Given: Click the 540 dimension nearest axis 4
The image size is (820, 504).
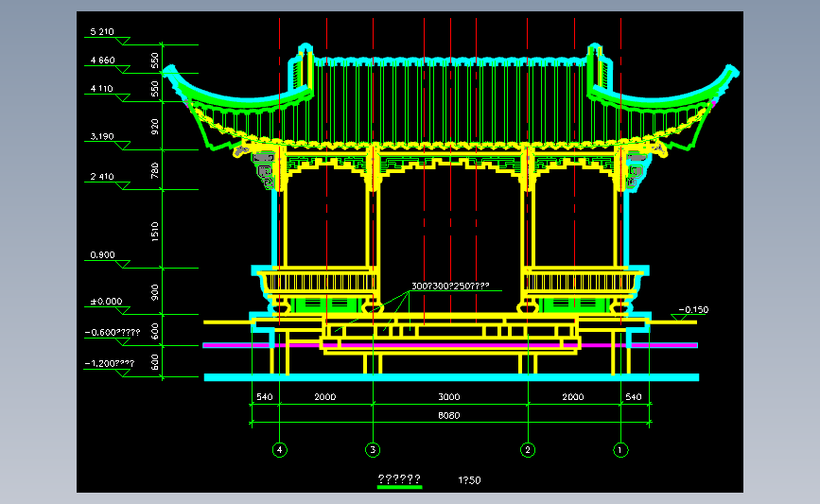Looking at the screenshot, I should tap(265, 397).
